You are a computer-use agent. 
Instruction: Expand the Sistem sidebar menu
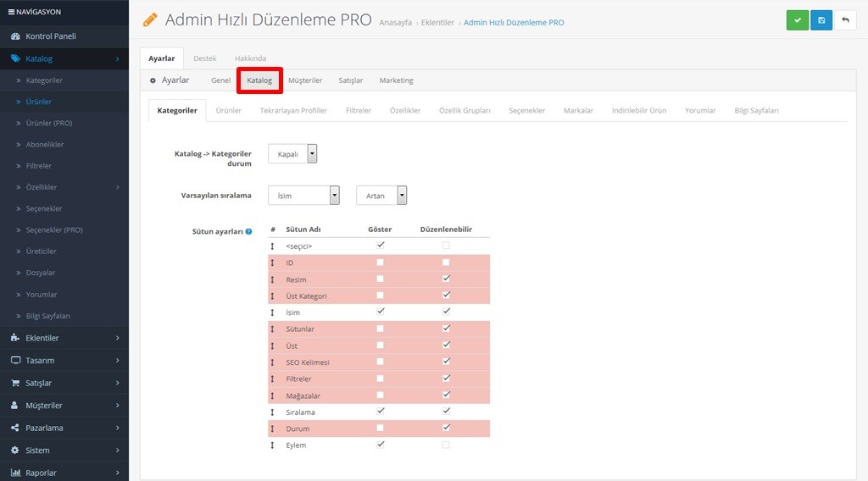(117, 450)
